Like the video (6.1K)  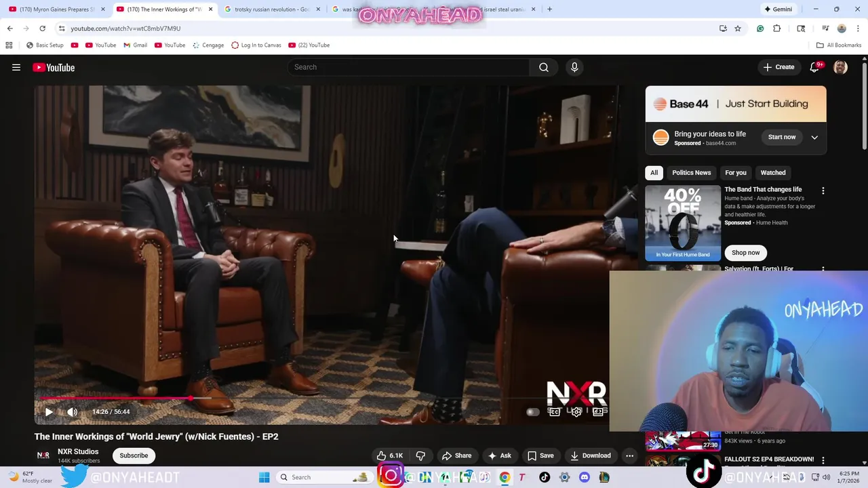(390, 455)
